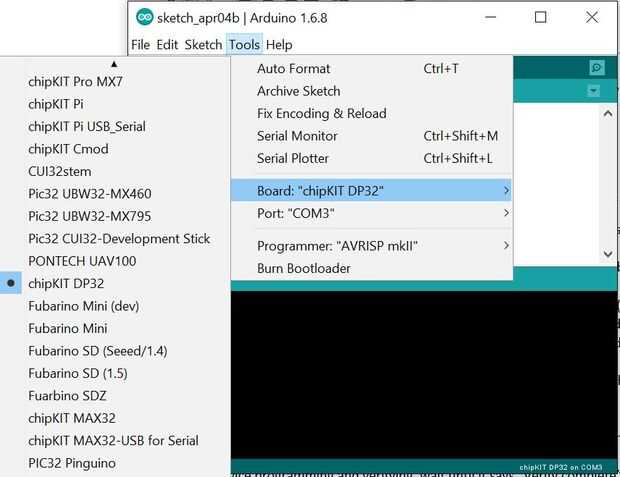The image size is (620, 477).
Task: Minimize the Arduino window
Action: tap(490, 17)
